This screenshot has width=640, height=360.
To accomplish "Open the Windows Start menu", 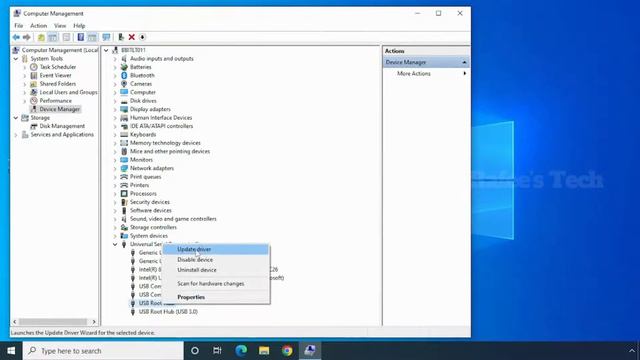I will 11,351.
